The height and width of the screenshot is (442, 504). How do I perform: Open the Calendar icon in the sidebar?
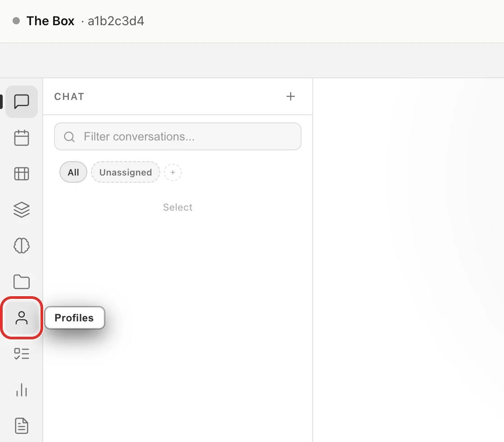click(x=22, y=138)
